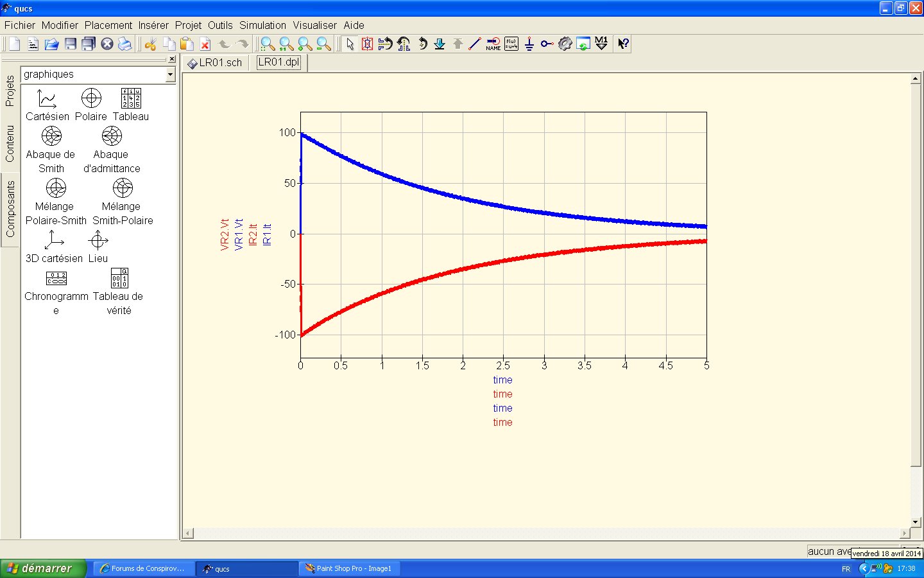Select the wire drawing tool
Image resolution: width=924 pixels, height=578 pixels.
coord(475,44)
